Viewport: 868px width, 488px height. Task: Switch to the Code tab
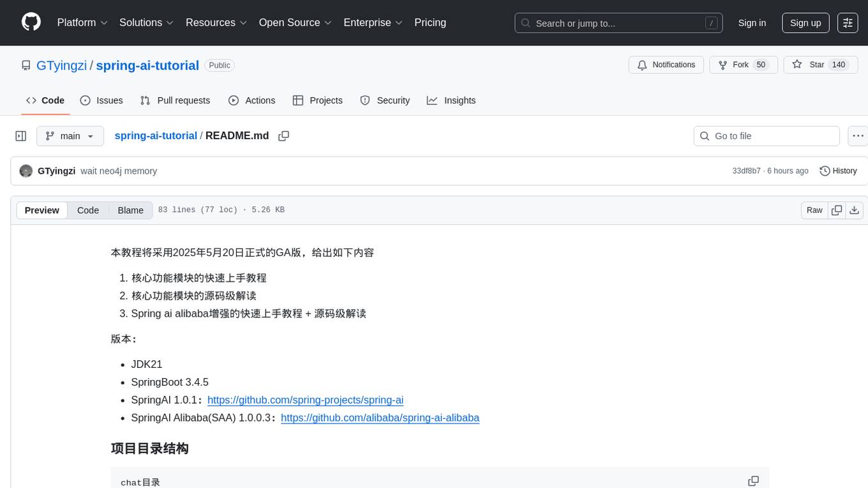pyautogui.click(x=45, y=100)
